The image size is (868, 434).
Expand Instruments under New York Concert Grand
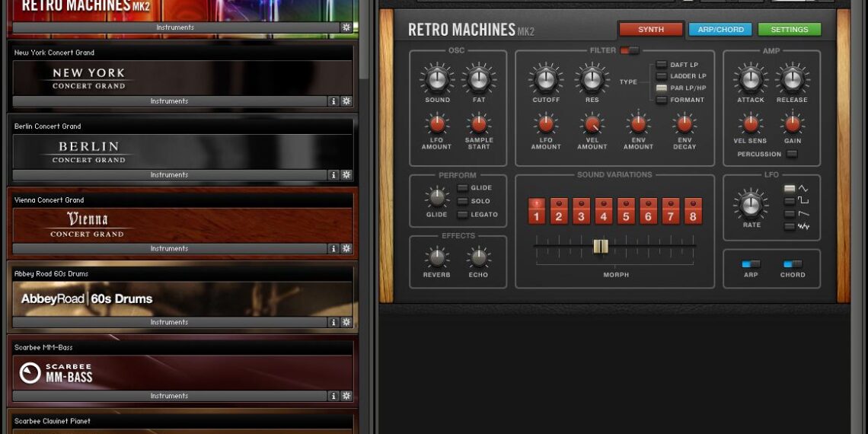point(169,101)
